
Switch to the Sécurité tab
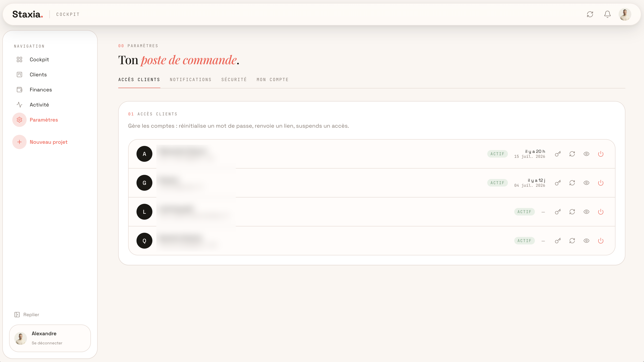(234, 80)
